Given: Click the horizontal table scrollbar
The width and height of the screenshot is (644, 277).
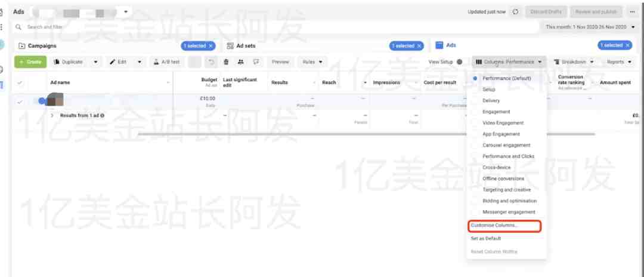Looking at the screenshot, I should point(366,134).
